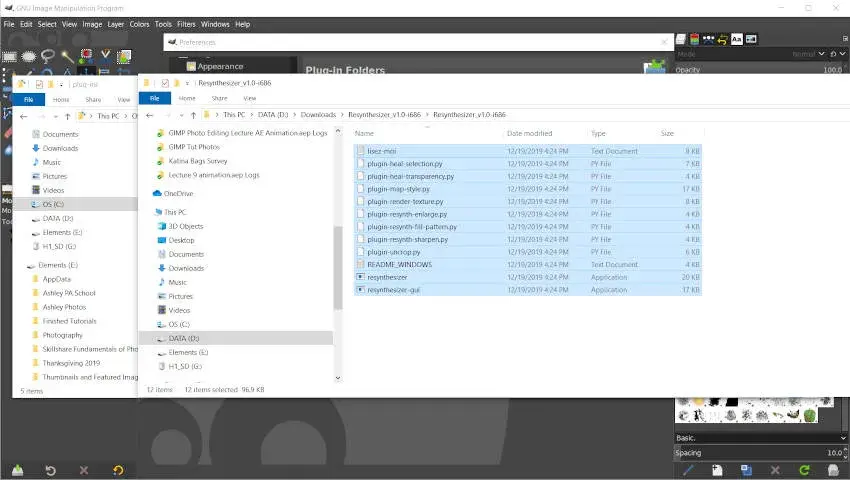The image size is (850, 480).
Task: Click Back arrow in Resynthesizer window
Action: (x=150, y=115)
